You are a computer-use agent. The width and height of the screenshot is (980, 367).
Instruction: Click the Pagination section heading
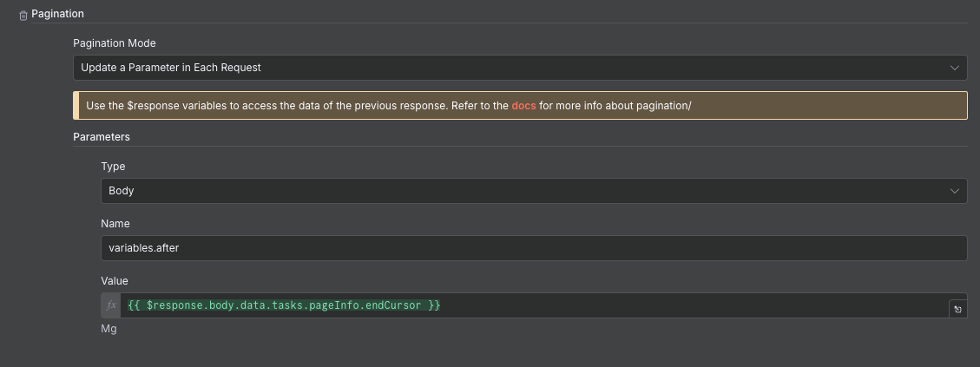57,14
